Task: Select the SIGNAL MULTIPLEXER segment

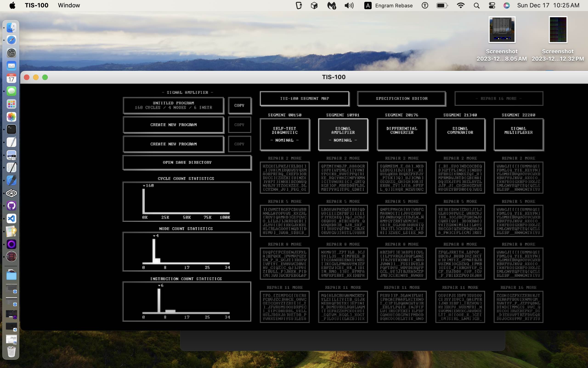Action: point(518,135)
